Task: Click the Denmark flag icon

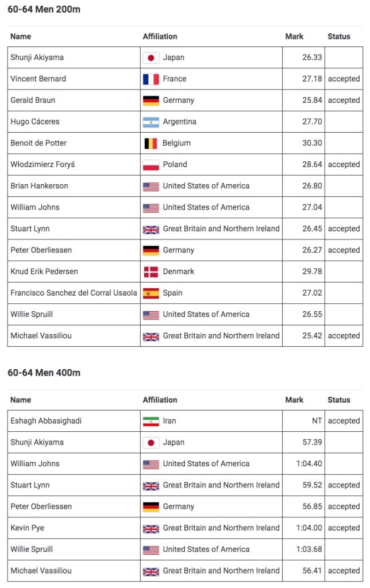Action: pyautogui.click(x=151, y=272)
